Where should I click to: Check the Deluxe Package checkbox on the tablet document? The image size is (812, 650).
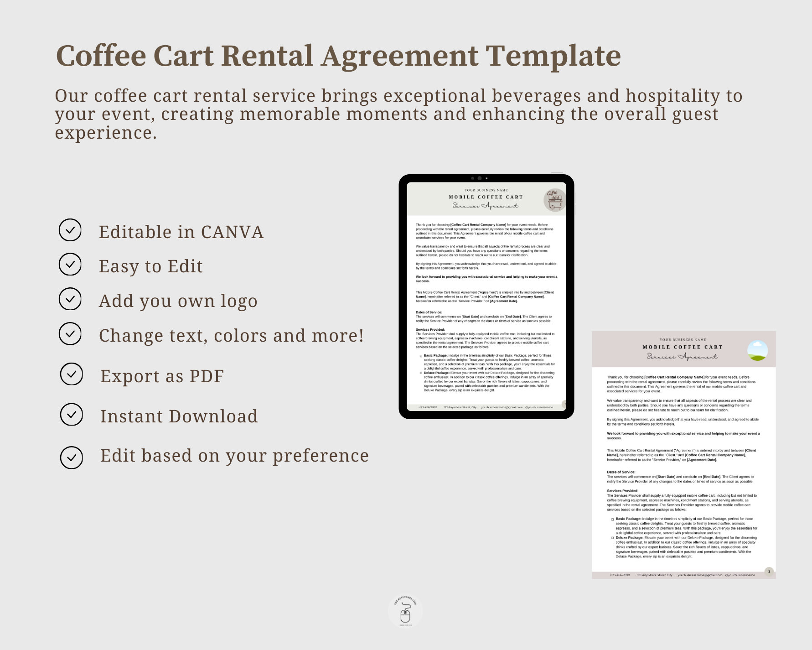[x=421, y=373]
